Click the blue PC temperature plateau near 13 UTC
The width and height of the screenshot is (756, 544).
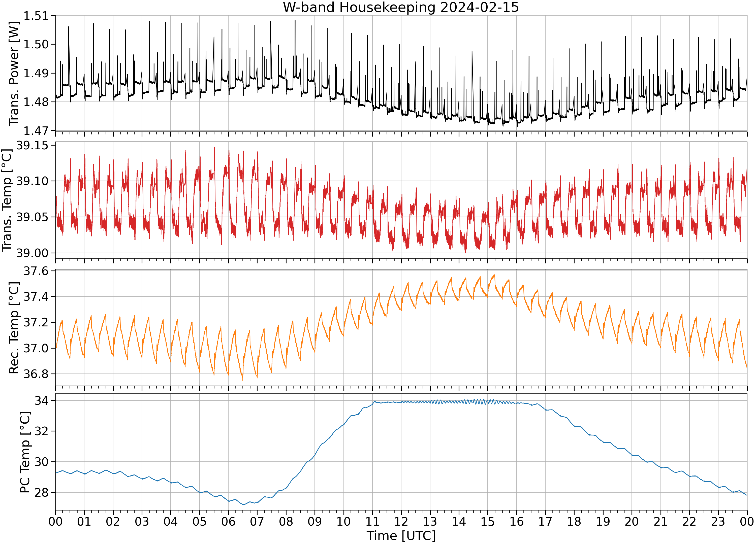[x=430, y=402]
